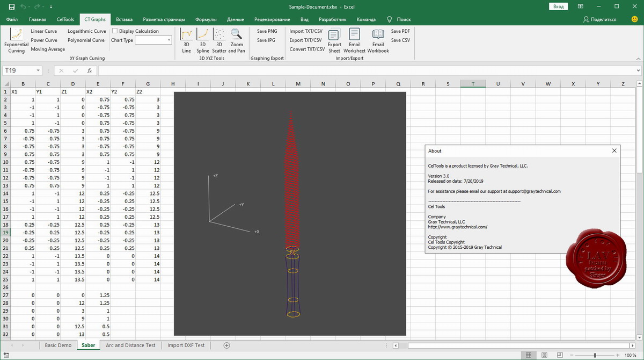Click the zoom in plus icon
The width and height of the screenshot is (644, 360).
(x=617, y=355)
